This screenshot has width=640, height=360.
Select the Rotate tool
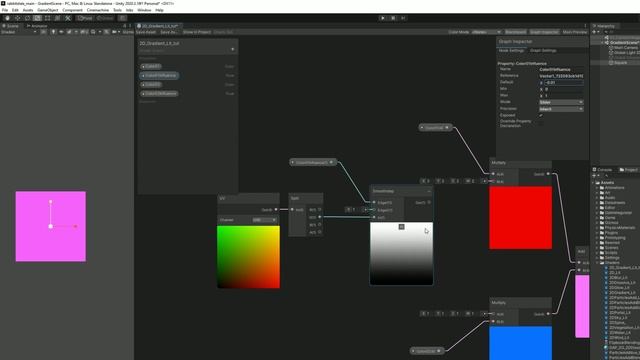(x=27, y=18)
